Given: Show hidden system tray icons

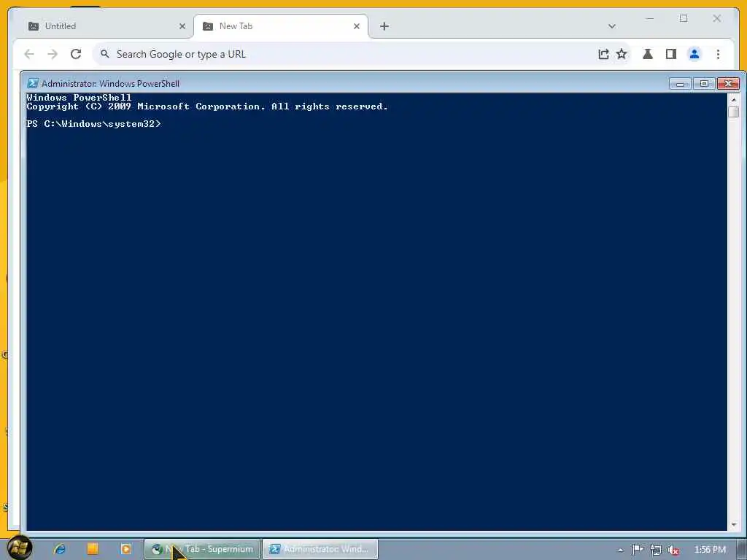Looking at the screenshot, I should click(620, 550).
